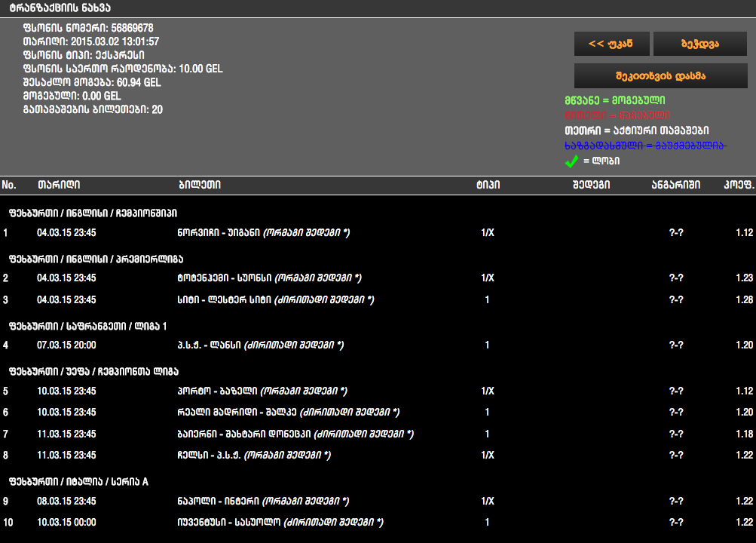The height and width of the screenshot is (543, 756).
Task: Click the total amount '10.00 GEL' line
Action: click(x=123, y=69)
